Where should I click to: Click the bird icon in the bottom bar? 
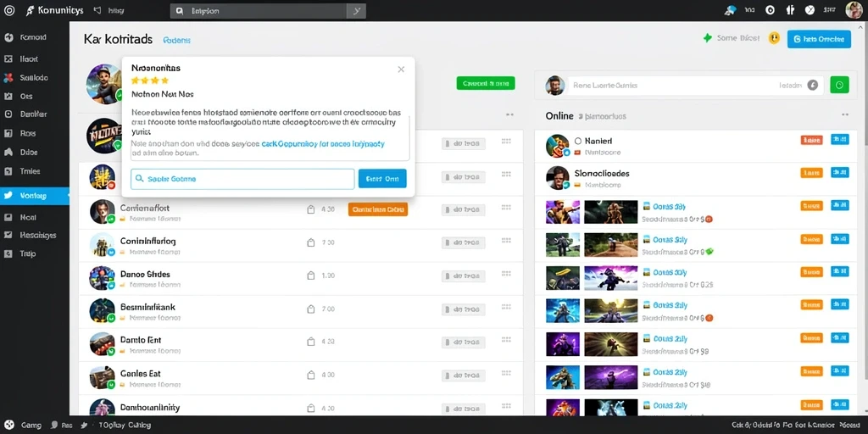coord(84,426)
